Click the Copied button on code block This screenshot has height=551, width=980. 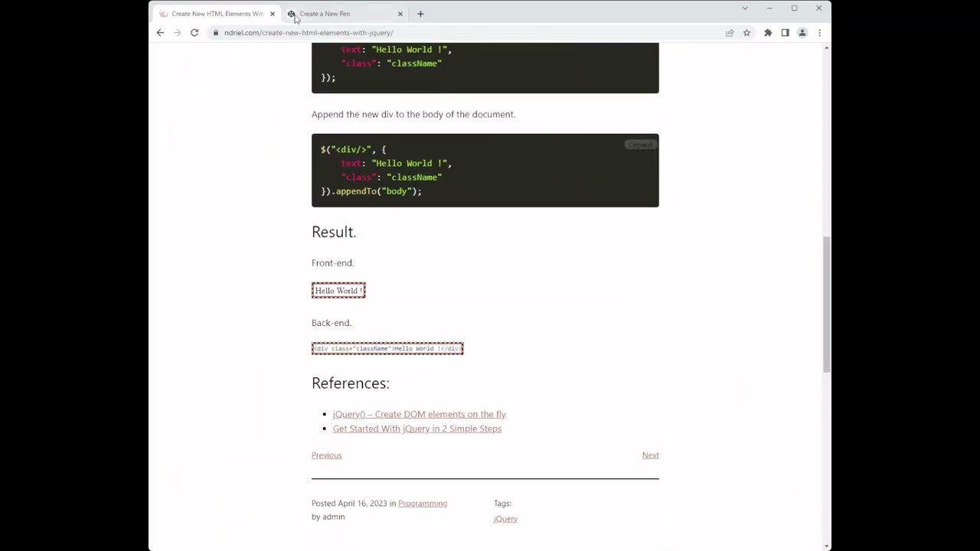640,145
